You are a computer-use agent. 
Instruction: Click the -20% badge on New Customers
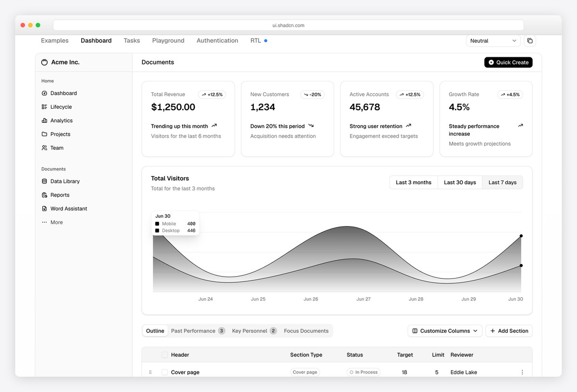(x=313, y=95)
